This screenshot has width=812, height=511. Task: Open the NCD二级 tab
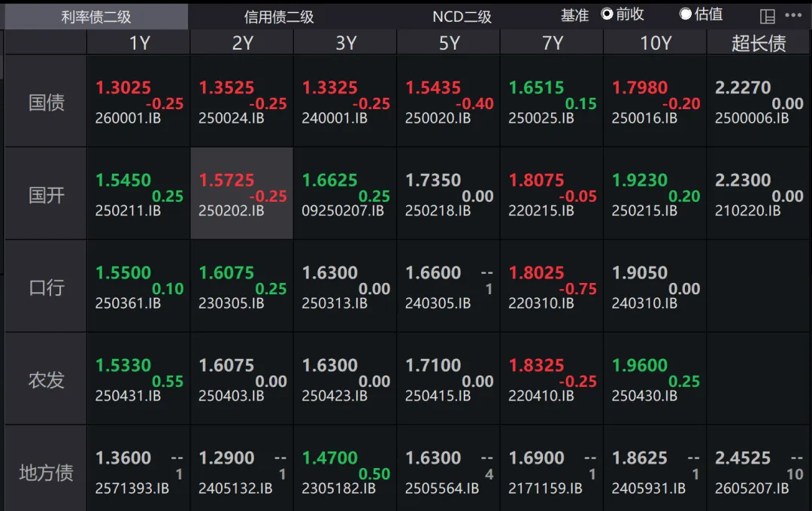[462, 17]
